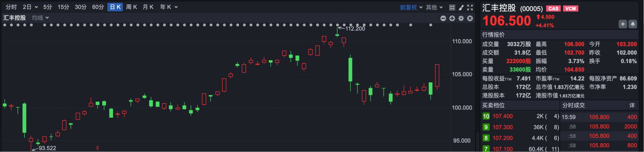Click the CAS badge
This screenshot has width=644, height=152.
pyautogui.click(x=553, y=8)
